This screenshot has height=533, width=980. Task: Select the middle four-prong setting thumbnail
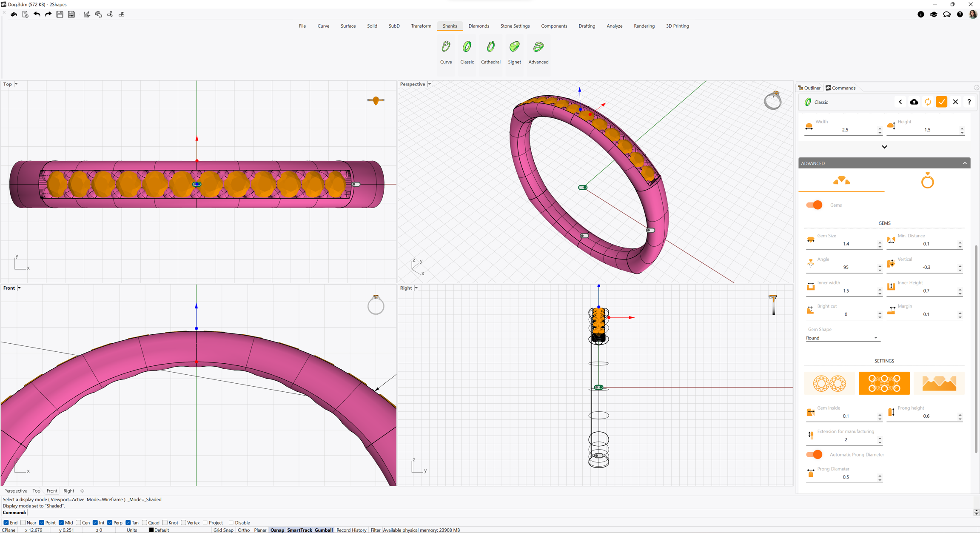884,383
